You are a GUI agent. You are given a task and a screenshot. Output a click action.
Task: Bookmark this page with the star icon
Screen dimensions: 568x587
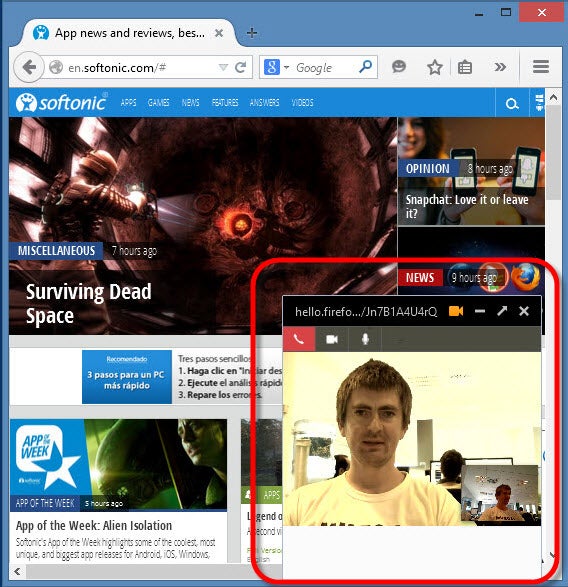click(x=435, y=67)
